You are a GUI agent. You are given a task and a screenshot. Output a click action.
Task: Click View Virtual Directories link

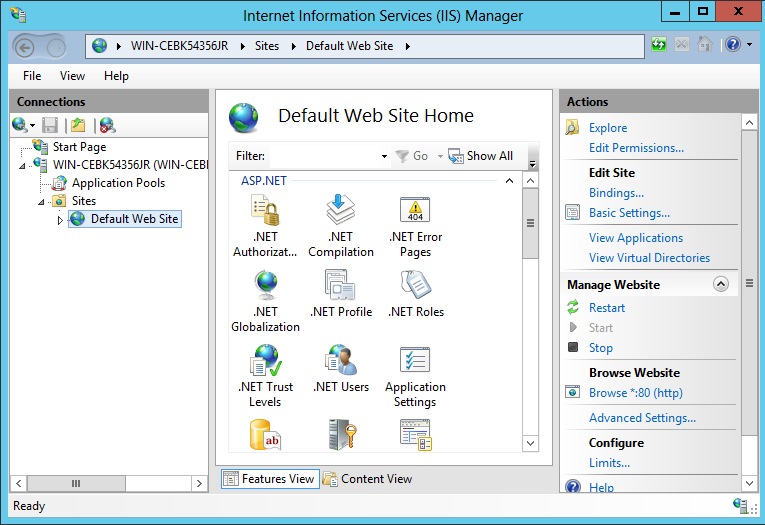(x=649, y=258)
